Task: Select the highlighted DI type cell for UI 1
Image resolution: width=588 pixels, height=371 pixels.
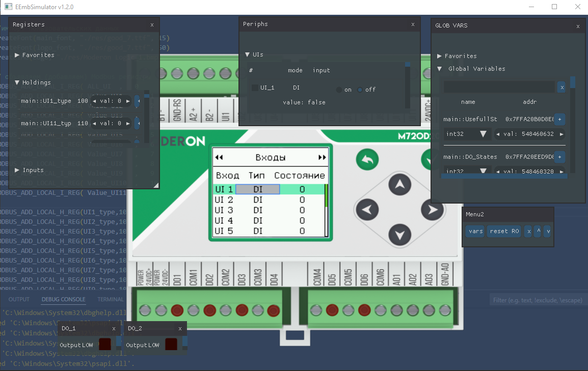Action: [x=258, y=189]
